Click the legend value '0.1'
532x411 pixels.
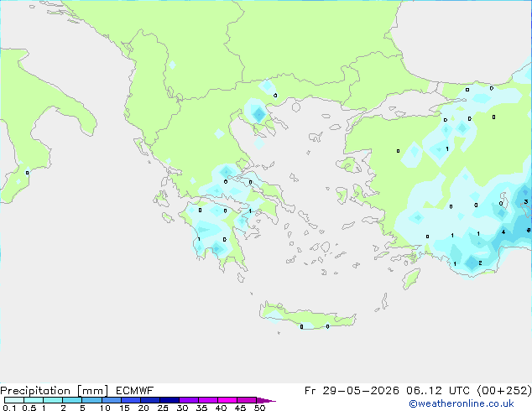(9, 408)
